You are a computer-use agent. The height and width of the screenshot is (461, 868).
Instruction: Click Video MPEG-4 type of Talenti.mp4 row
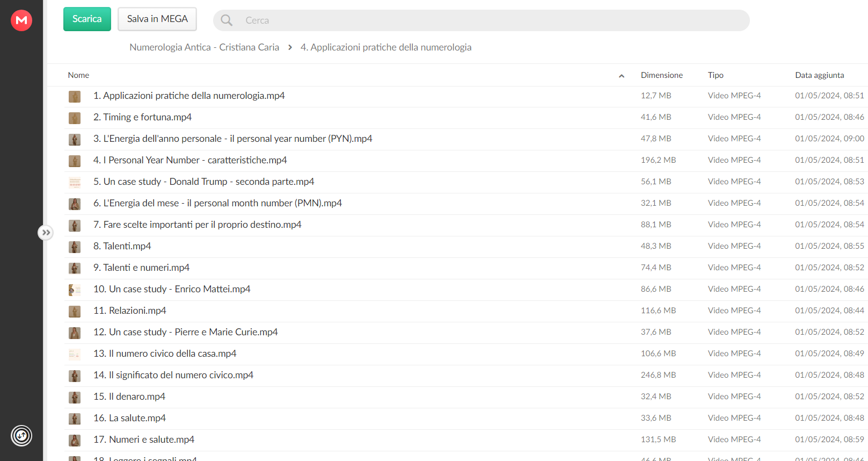pyautogui.click(x=734, y=246)
